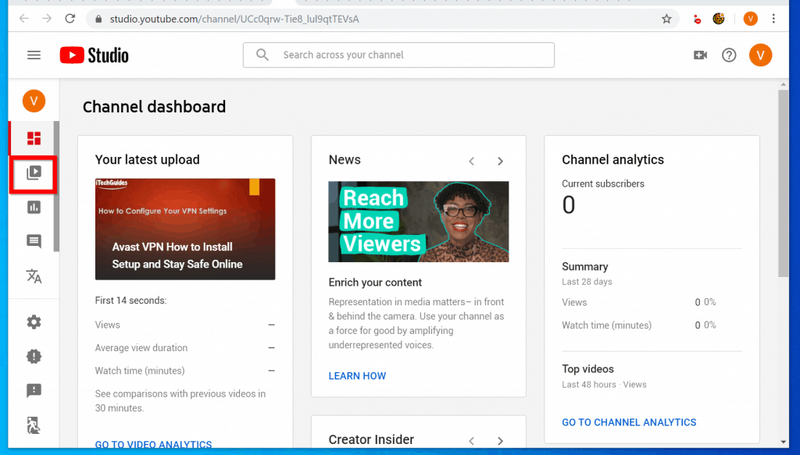
Task: Show next Creator Insider card
Action: [500, 441]
